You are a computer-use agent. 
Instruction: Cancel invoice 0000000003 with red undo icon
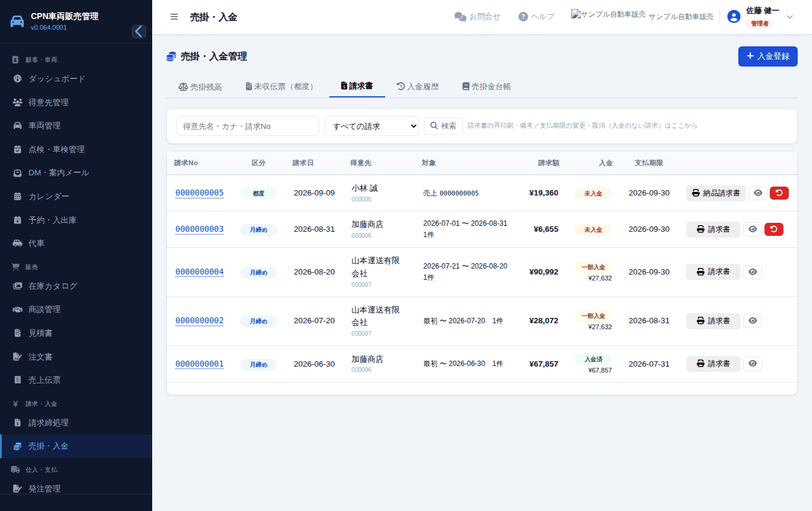click(774, 229)
